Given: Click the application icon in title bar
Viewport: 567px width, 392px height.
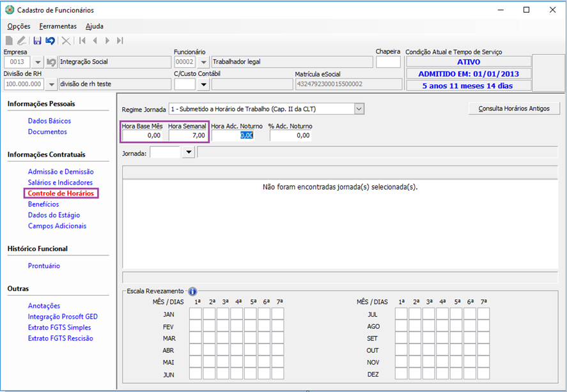Looking at the screenshot, I should pos(10,10).
